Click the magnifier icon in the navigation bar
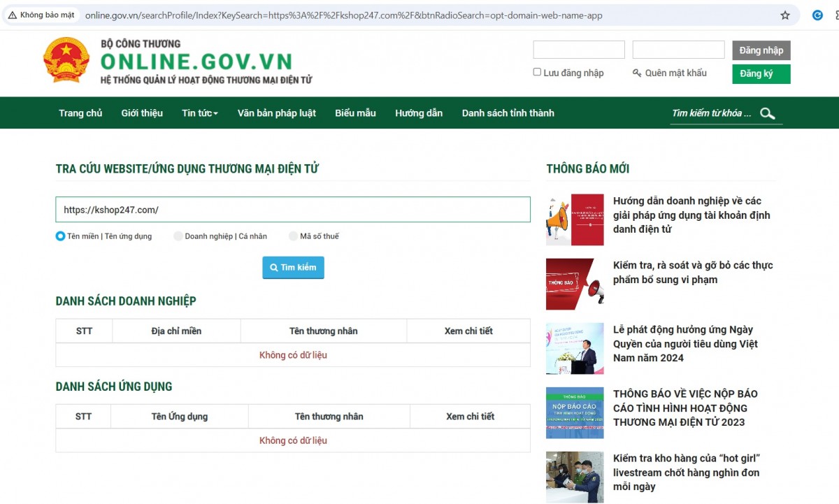839x504 pixels. (767, 113)
